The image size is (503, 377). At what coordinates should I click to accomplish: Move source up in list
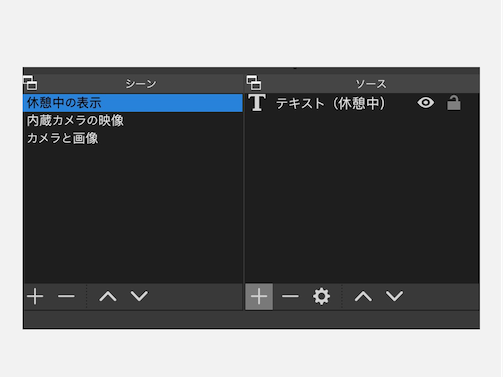[x=363, y=296]
